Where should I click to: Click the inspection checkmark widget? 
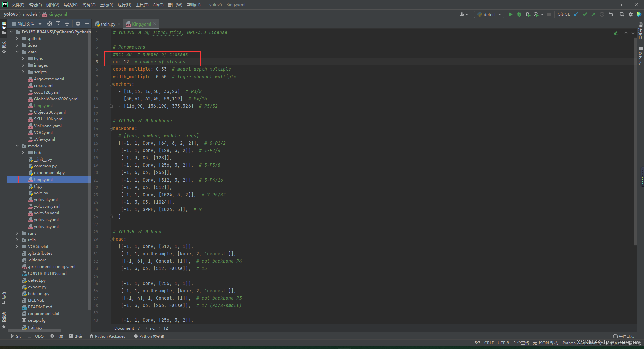pos(617,33)
